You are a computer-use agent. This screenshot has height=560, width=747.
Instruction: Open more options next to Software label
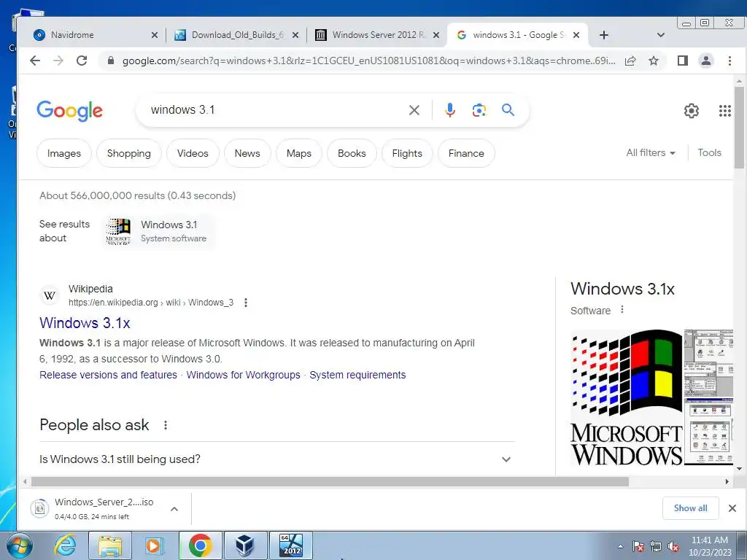622,309
